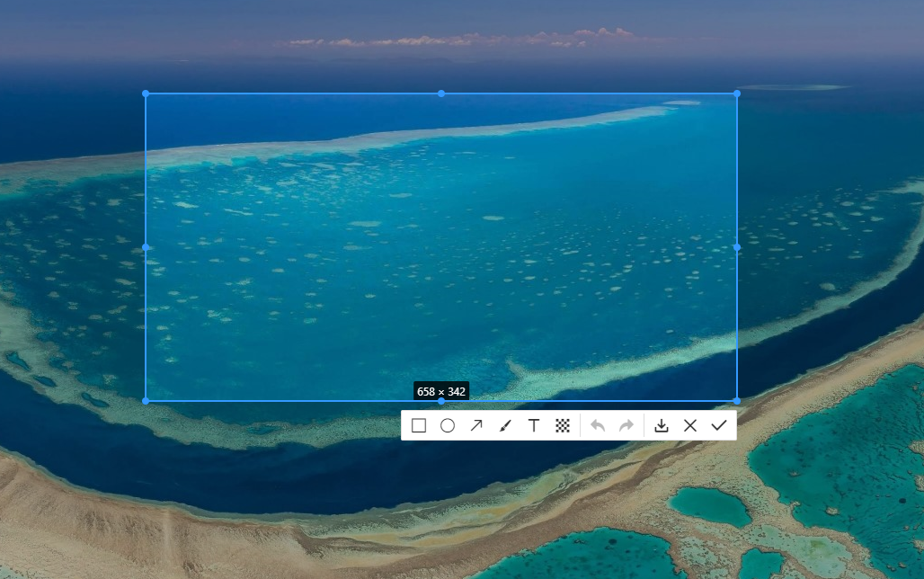The height and width of the screenshot is (579, 924).
Task: Click the top-left selection resize handle
Action: [x=146, y=94]
